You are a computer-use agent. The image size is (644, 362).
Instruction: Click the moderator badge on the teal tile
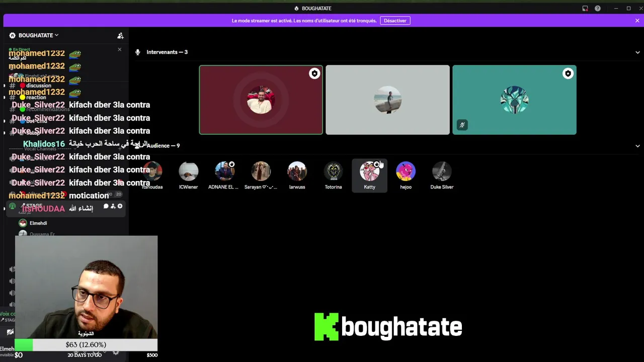pyautogui.click(x=568, y=74)
